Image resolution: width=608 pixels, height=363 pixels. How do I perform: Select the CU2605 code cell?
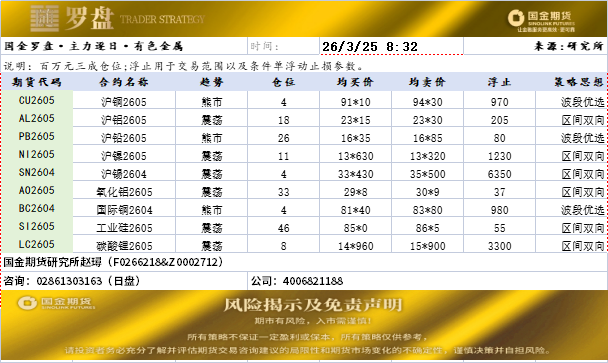[x=37, y=100]
